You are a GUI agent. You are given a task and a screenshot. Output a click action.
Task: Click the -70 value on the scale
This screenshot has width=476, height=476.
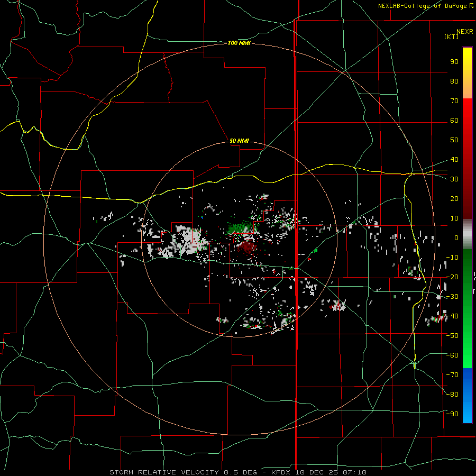tap(452, 375)
